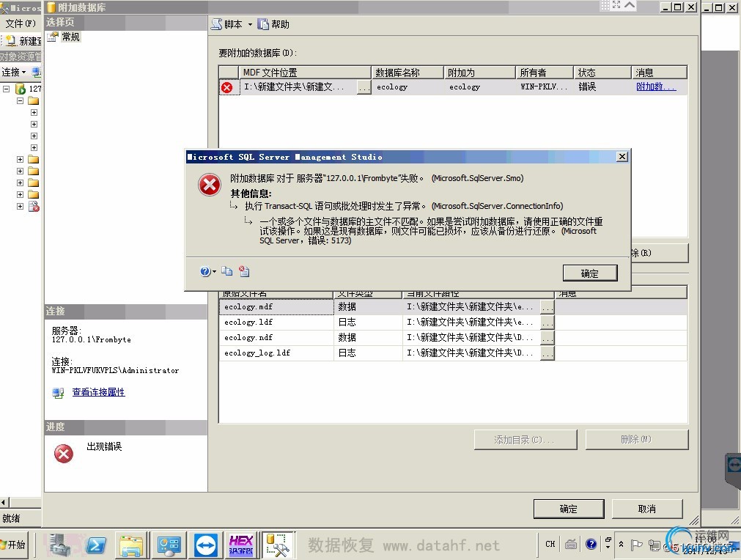This screenshot has width=741, height=560.
Task: Select the SQL Server Agent node with red X
Action: [34, 207]
